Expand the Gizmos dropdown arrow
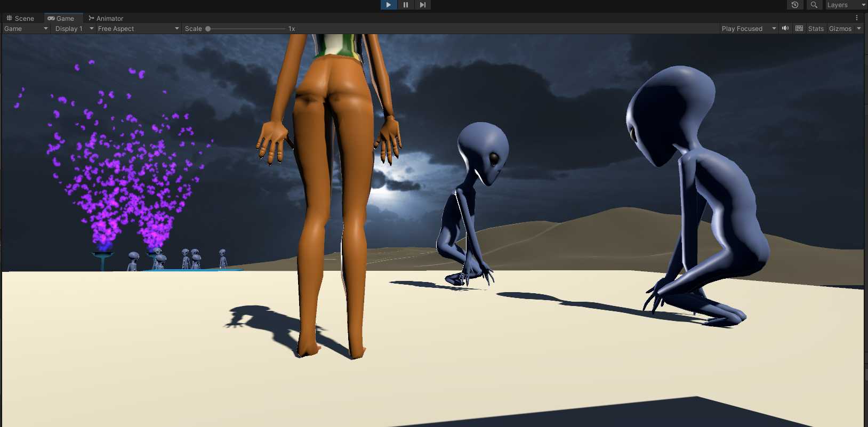The width and height of the screenshot is (868, 427). (x=859, y=29)
